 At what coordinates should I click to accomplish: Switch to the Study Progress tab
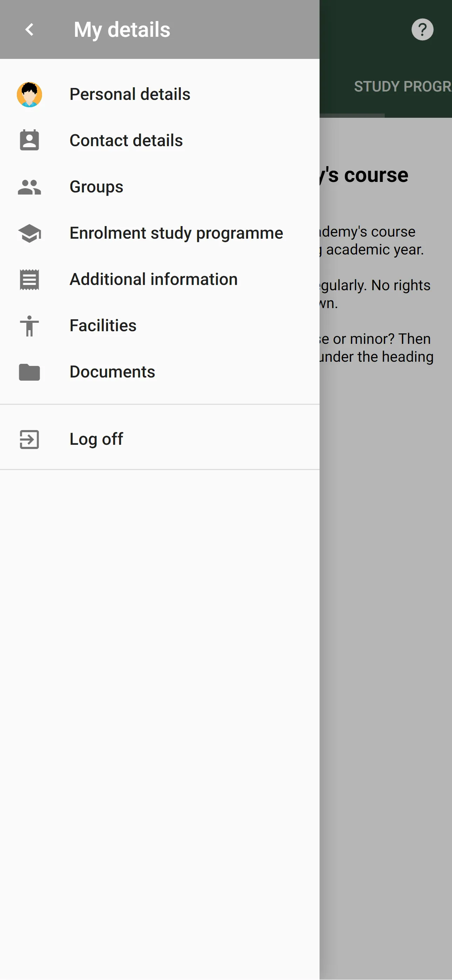(403, 87)
